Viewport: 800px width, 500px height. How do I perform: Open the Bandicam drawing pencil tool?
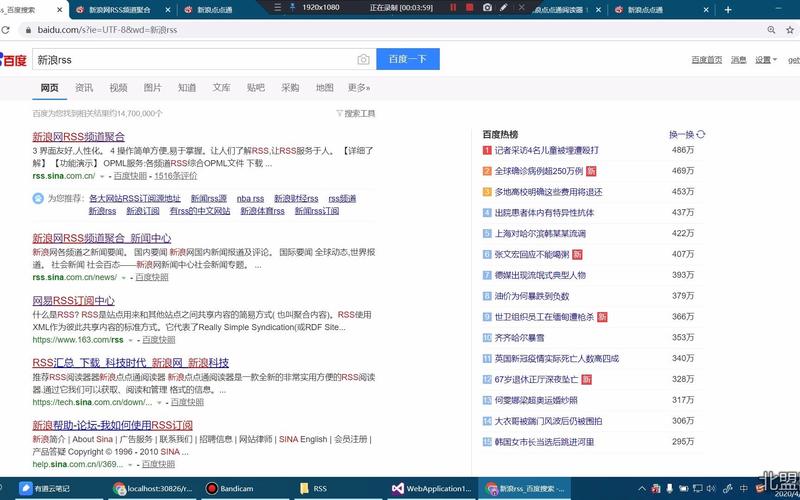[x=504, y=8]
